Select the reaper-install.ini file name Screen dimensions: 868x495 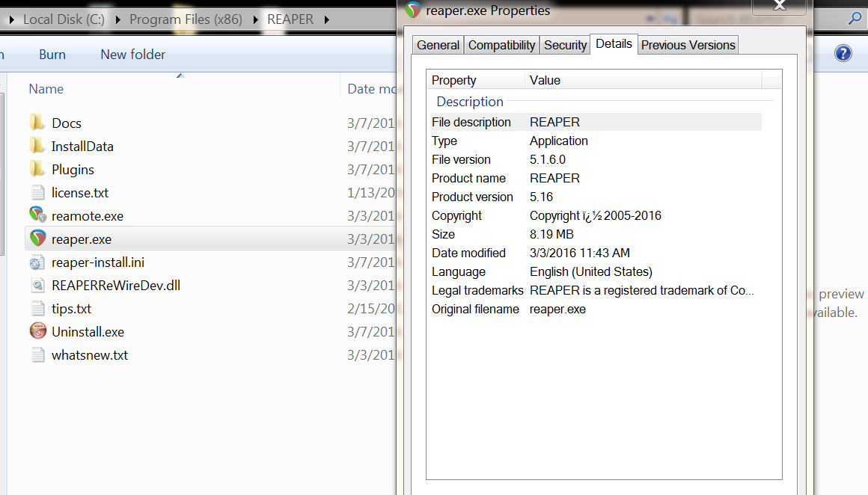(98, 262)
